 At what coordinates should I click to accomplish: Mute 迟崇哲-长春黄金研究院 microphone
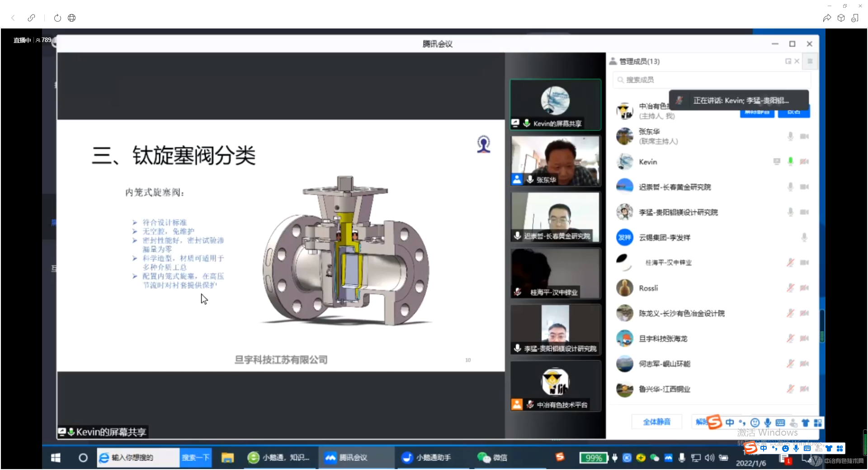coord(790,187)
